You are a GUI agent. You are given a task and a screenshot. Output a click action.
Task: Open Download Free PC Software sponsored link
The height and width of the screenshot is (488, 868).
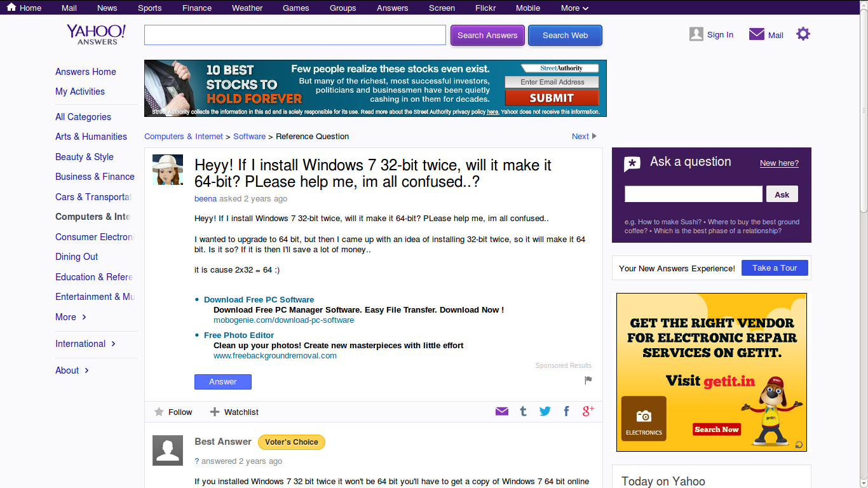coord(259,300)
